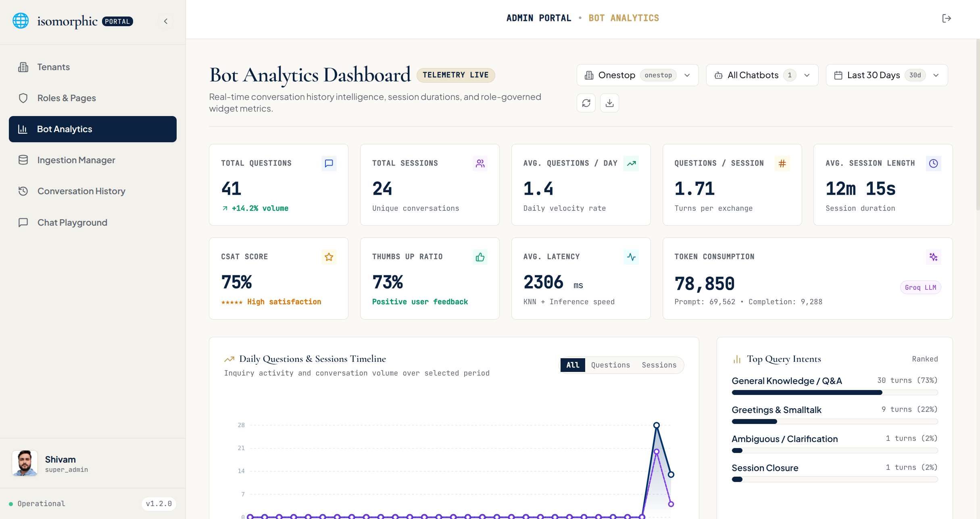
Task: Click Shivam's profile avatar
Action: 25,463
